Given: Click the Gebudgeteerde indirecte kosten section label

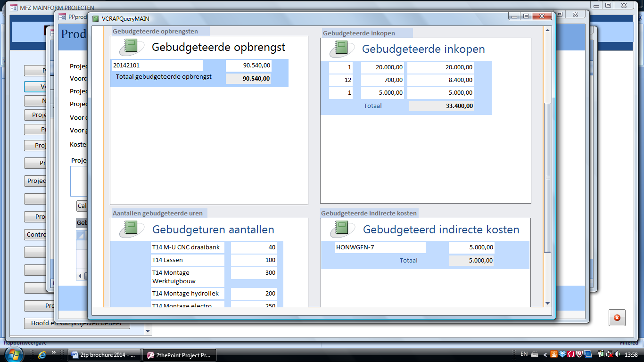Looking at the screenshot, I should click(369, 213).
